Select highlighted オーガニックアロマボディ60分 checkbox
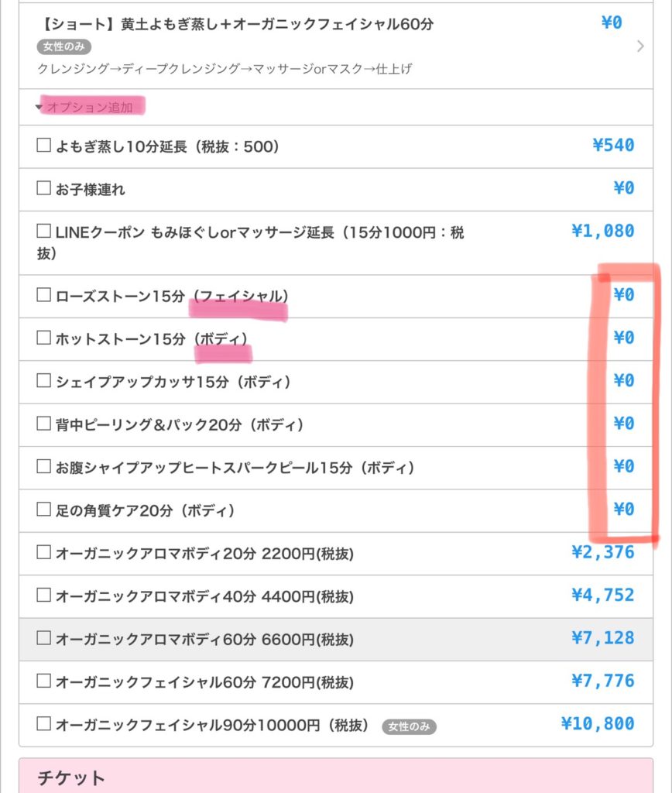The image size is (672, 793). 44,638
